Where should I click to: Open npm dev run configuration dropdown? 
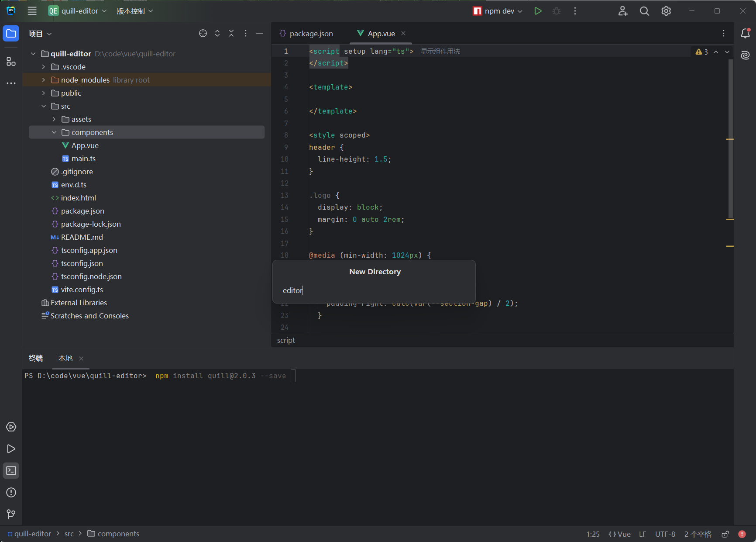(498, 11)
